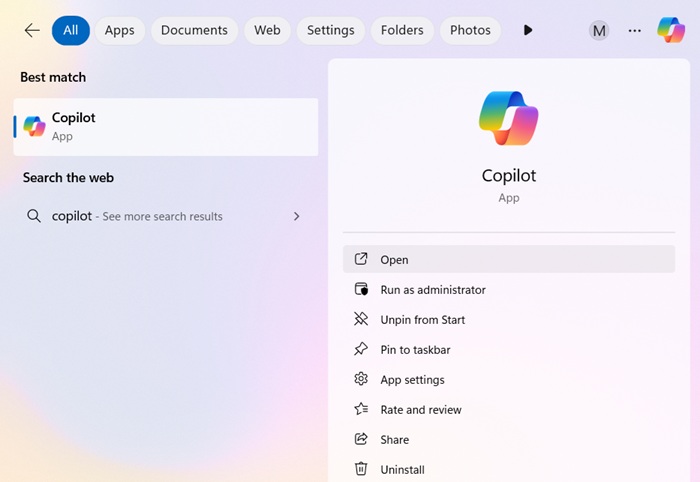Choose Unpin from Start
The height and width of the screenshot is (482, 700).
(509, 320)
